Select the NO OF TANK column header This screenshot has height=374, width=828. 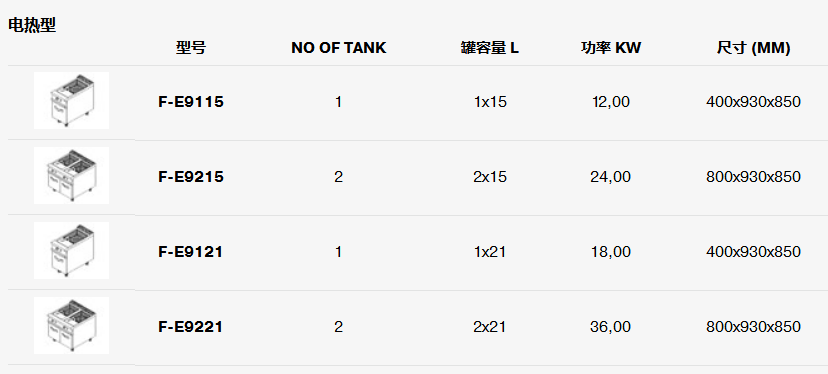coord(338,48)
